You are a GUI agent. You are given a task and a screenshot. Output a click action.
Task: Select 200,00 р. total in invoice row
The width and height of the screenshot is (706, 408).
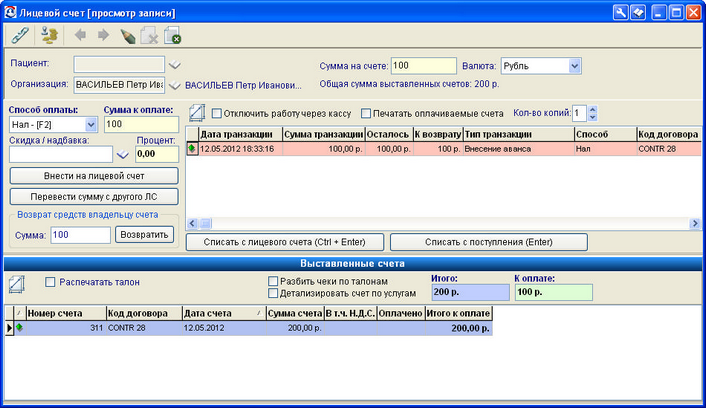tap(458, 328)
